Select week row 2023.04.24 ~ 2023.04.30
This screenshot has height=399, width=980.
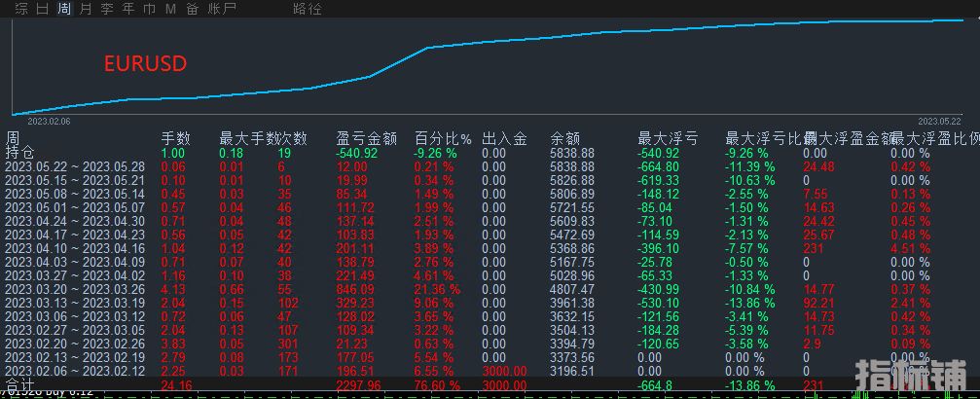pos(74,221)
